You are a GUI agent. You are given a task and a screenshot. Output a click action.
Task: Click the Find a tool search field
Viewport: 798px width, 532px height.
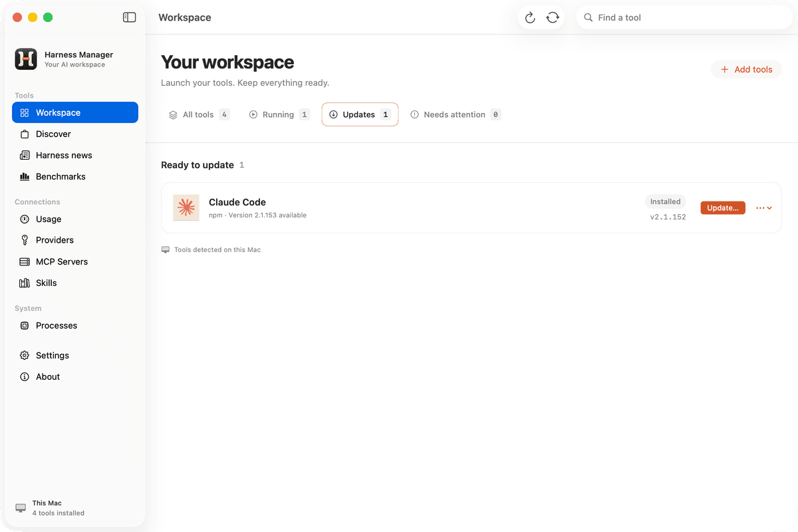tap(684, 18)
